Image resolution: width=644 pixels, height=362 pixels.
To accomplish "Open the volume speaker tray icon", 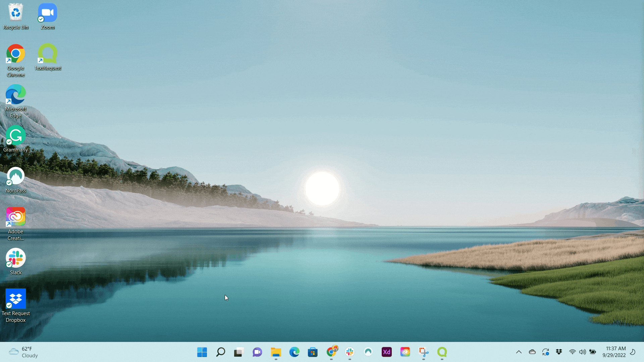I will click(583, 352).
